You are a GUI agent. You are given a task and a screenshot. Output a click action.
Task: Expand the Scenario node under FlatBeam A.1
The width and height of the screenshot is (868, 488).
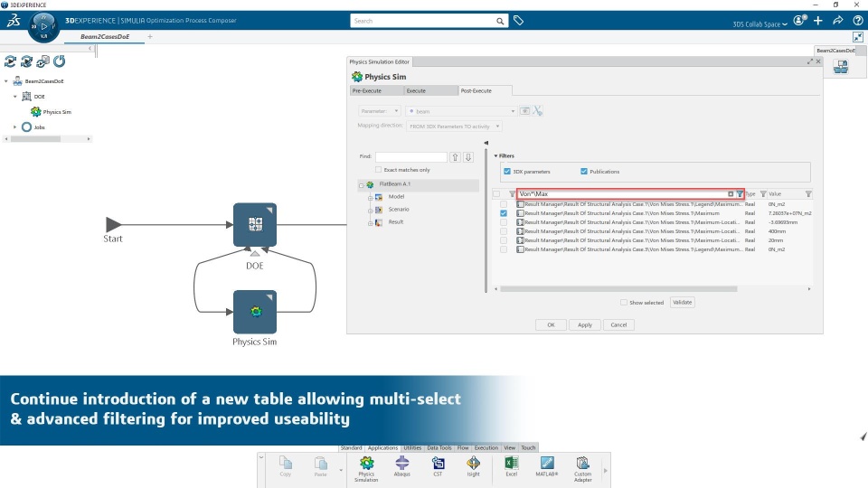371,211
